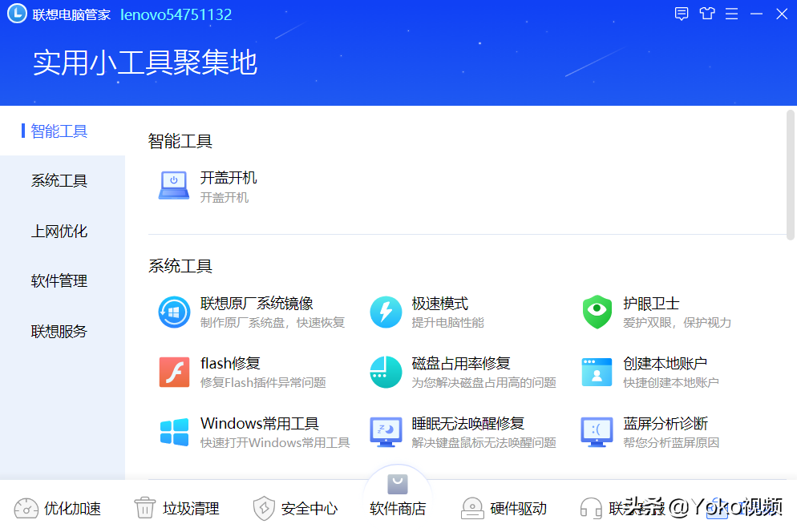Click the 垃圾清理 trash can icon

point(145,508)
